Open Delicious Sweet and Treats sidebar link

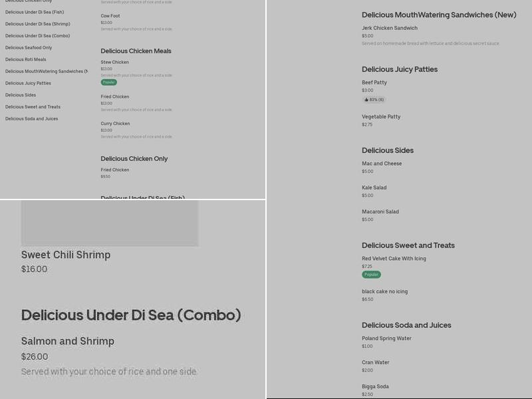point(33,107)
